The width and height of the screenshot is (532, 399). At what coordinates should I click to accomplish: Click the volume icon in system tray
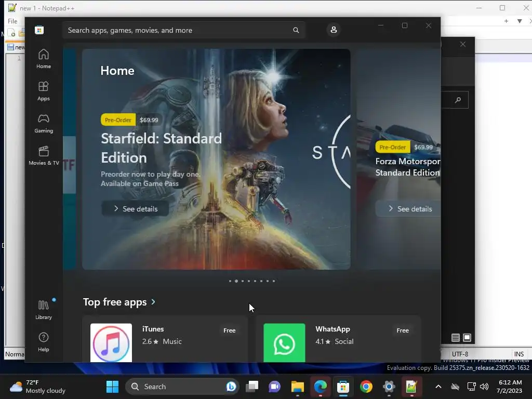[484, 387]
